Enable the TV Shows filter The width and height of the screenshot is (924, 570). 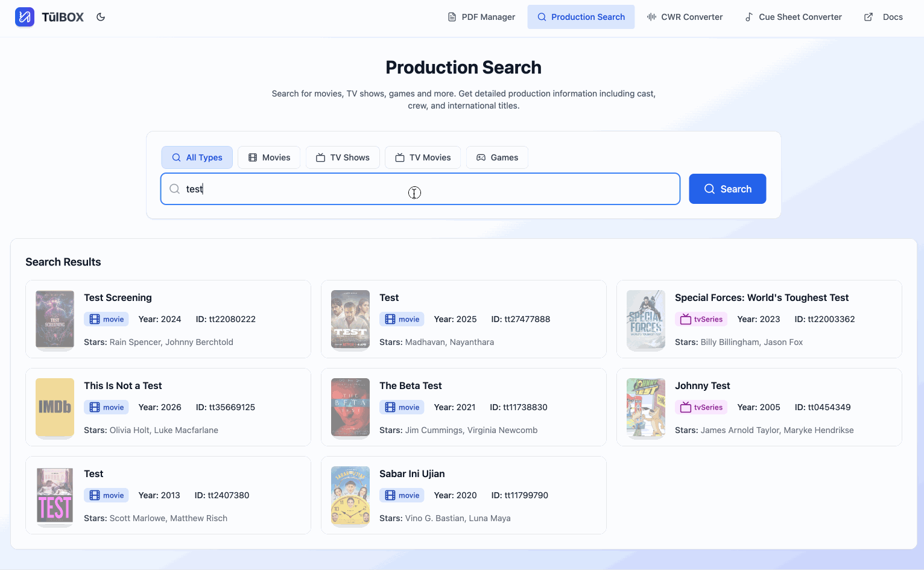coord(343,157)
